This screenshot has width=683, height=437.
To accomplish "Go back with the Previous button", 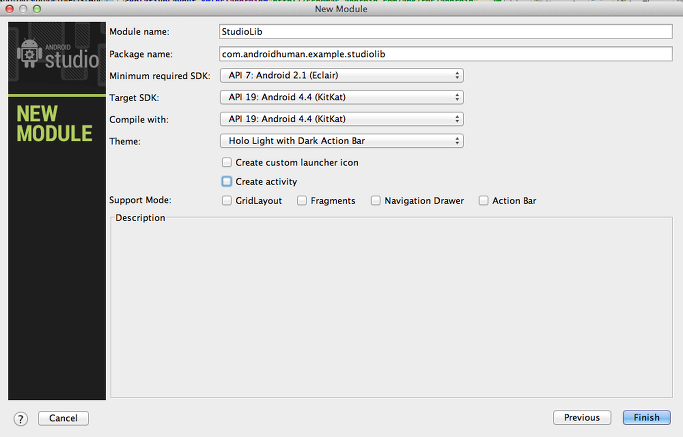I will (x=582, y=418).
